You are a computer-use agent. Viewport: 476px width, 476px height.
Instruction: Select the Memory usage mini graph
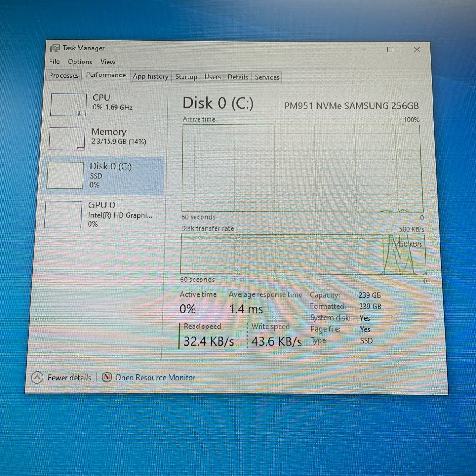(67, 139)
